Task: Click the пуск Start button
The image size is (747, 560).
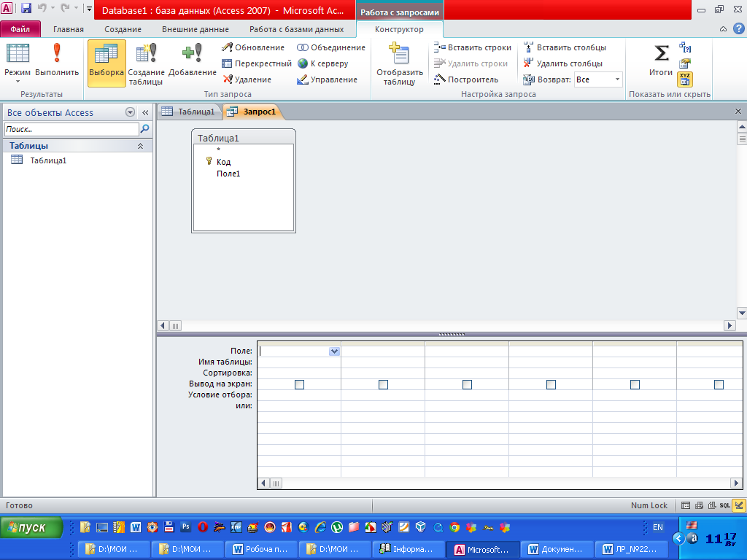Action: click(31, 528)
